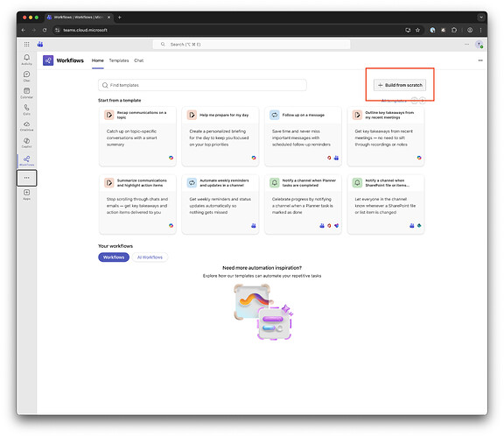
Task: Click 'Celebrate progress by notifying' description
Action: coord(303,206)
